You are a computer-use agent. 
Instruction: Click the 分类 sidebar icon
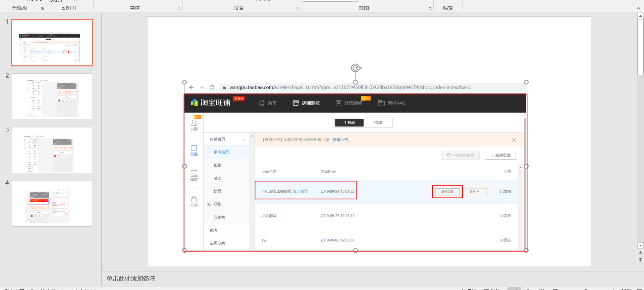pos(194,201)
